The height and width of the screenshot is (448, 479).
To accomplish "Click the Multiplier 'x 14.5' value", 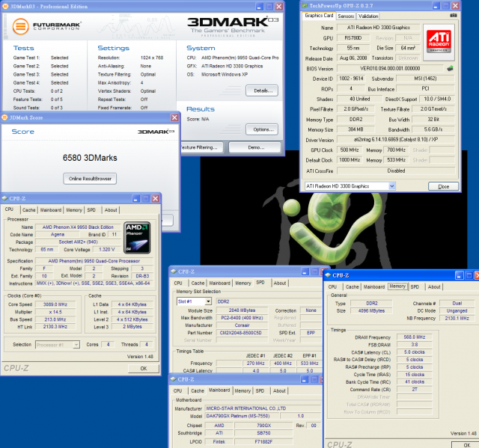I will point(55,312).
